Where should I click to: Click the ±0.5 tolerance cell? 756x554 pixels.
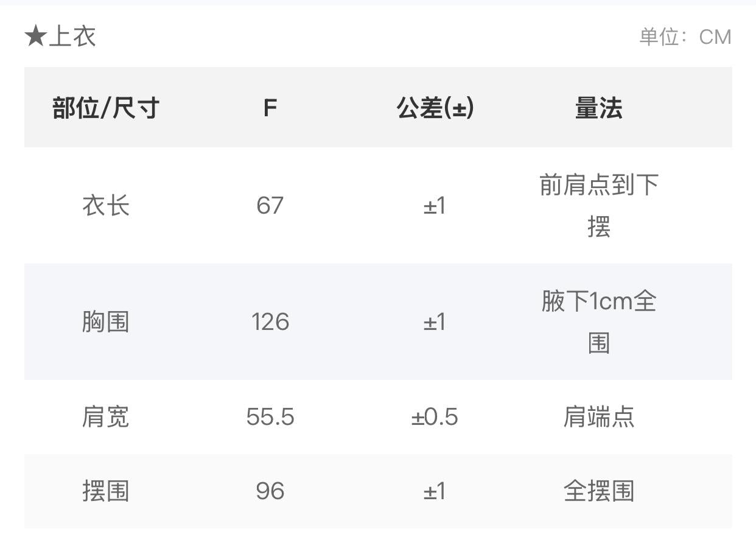435,417
